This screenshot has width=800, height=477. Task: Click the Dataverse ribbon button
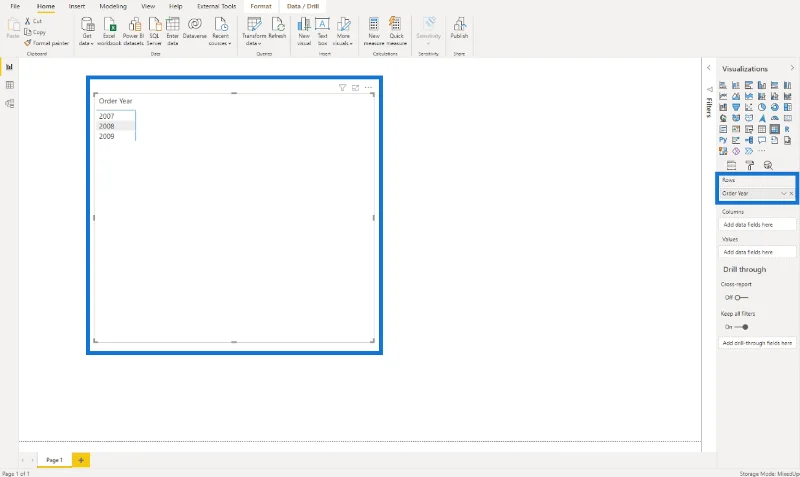194,29
